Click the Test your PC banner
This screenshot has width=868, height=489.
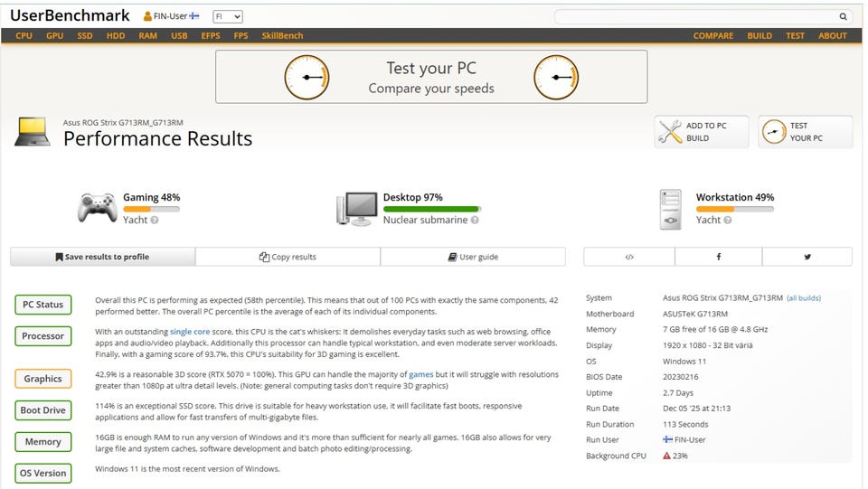tap(431, 77)
